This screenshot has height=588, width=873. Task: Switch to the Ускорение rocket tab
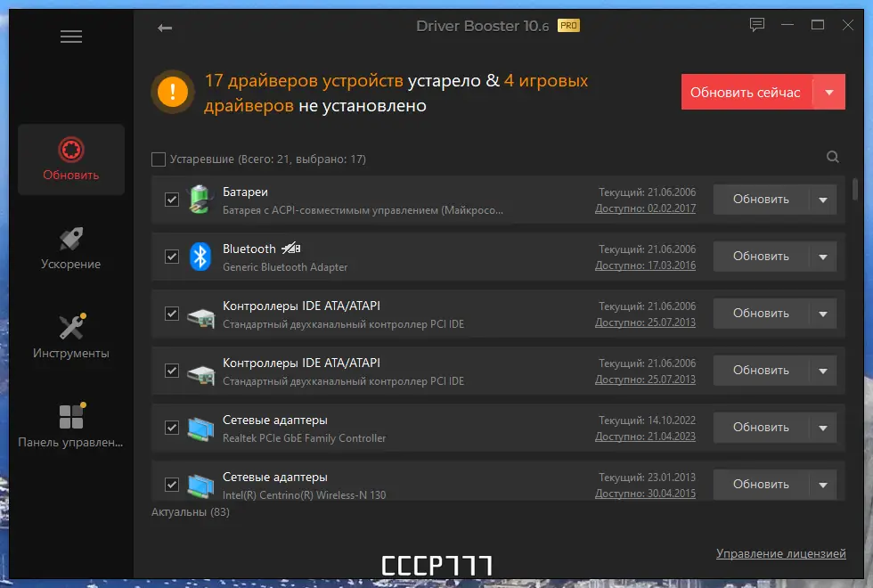[x=70, y=249]
